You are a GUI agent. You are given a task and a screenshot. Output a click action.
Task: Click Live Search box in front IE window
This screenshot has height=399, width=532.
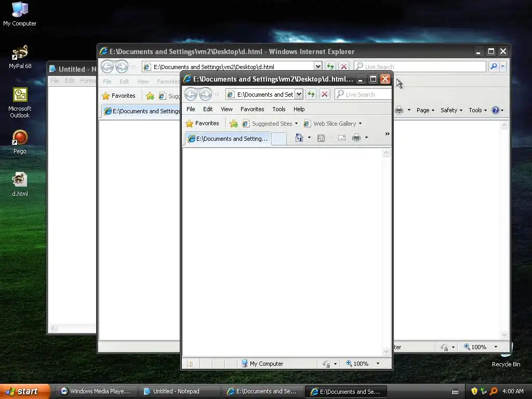click(363, 95)
